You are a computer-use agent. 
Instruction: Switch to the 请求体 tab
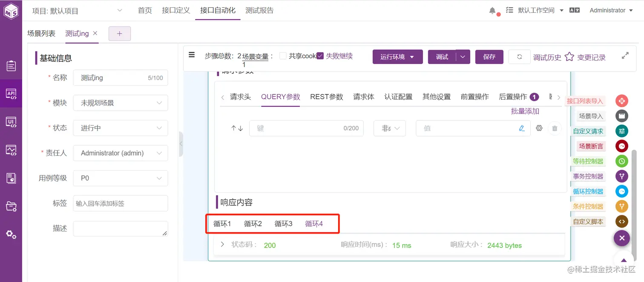[364, 97]
